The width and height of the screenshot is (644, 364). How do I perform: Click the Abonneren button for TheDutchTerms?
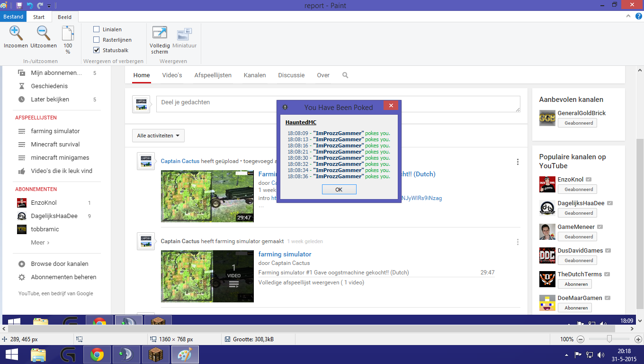coord(574,284)
